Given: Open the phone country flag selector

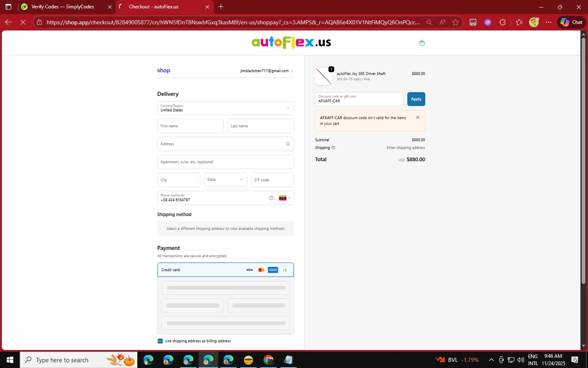Looking at the screenshot, I should pyautogui.click(x=285, y=198).
